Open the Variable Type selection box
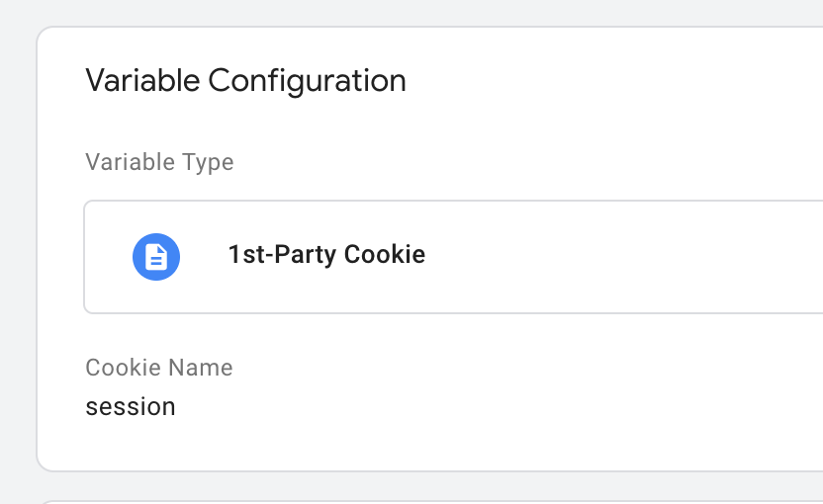823x504 pixels. (453, 257)
